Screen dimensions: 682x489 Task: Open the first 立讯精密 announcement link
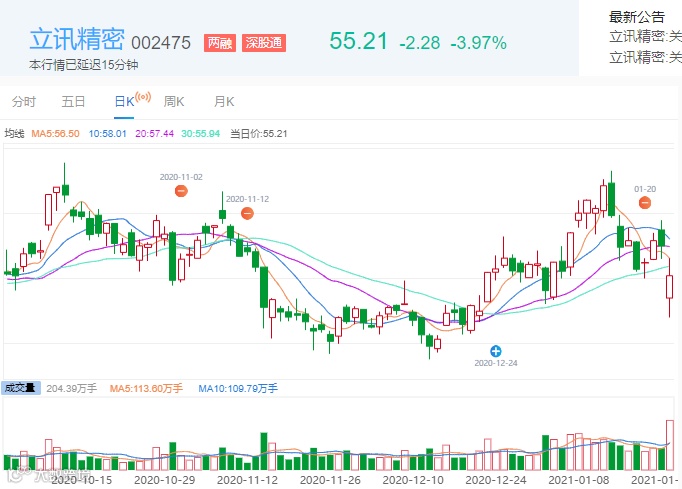pos(645,37)
